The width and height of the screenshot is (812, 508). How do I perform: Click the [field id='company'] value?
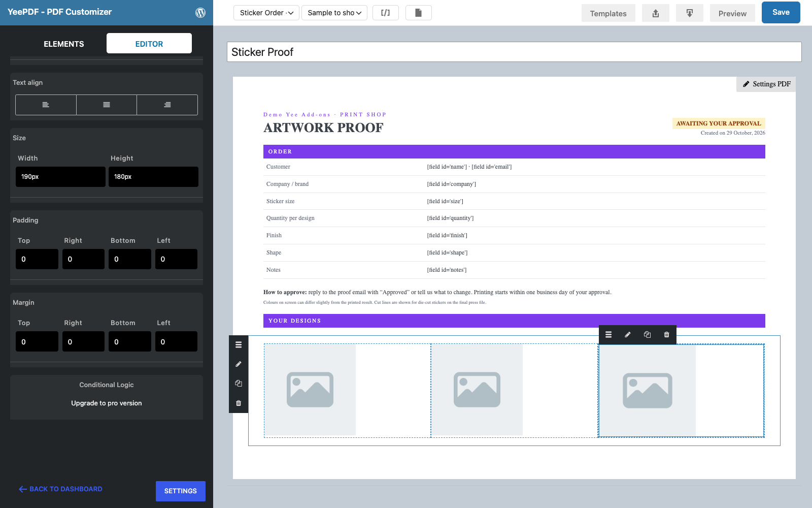[452, 184]
